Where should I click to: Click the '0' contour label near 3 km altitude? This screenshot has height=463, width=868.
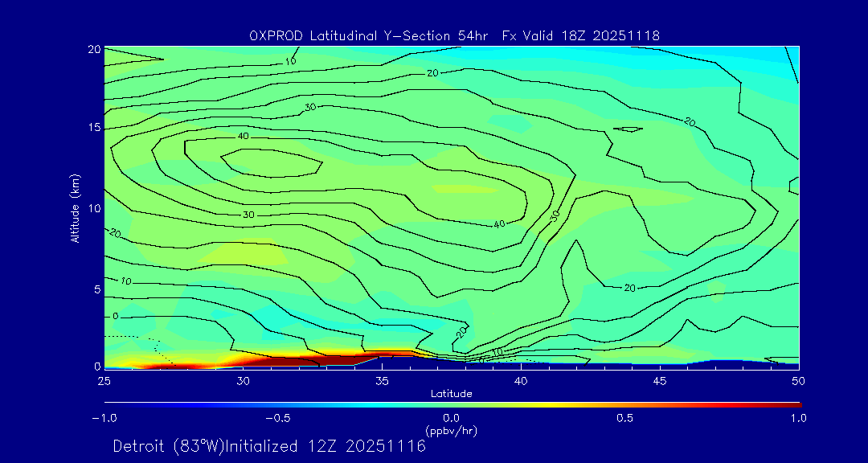point(115,316)
